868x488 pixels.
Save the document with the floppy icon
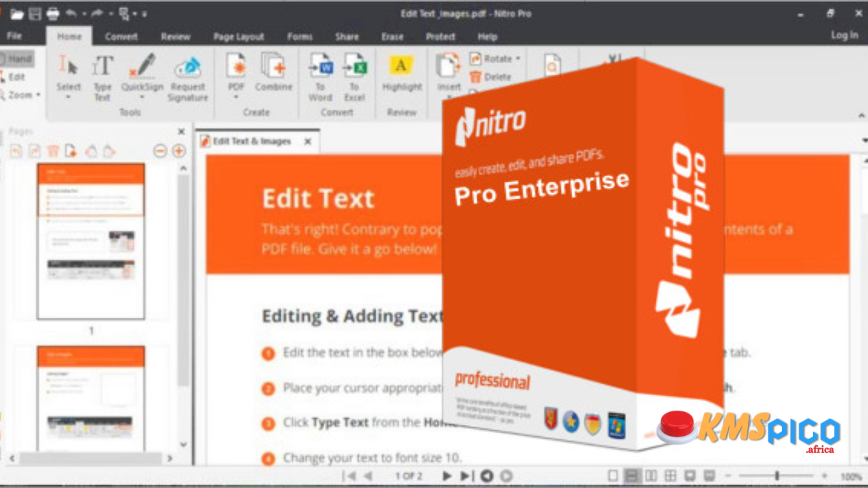coord(35,14)
